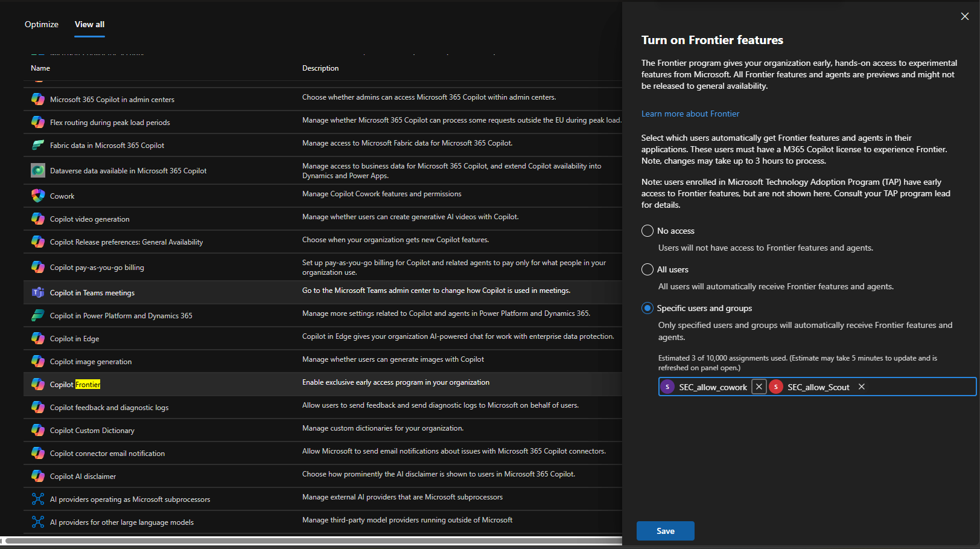Open Copilot connector email notification setting
The image size is (980, 549).
[107, 453]
